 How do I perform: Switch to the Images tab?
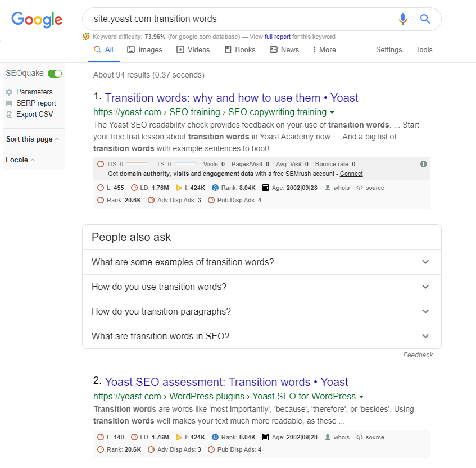point(144,49)
